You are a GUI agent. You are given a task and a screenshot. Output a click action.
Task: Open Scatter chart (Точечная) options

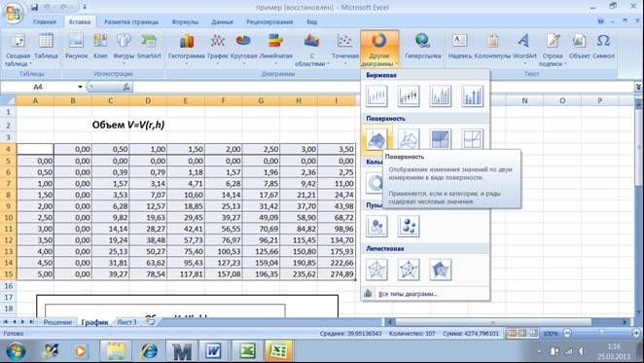(345, 50)
